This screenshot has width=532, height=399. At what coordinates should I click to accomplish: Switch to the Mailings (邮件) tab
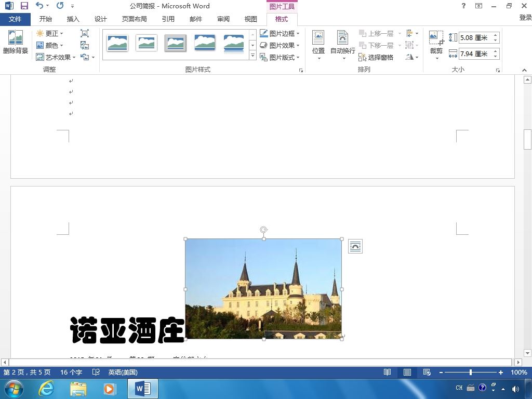pyautogui.click(x=196, y=19)
